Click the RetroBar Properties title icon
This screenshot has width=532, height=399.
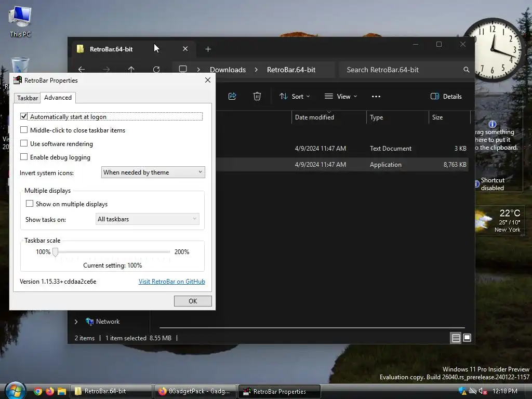coord(17,81)
